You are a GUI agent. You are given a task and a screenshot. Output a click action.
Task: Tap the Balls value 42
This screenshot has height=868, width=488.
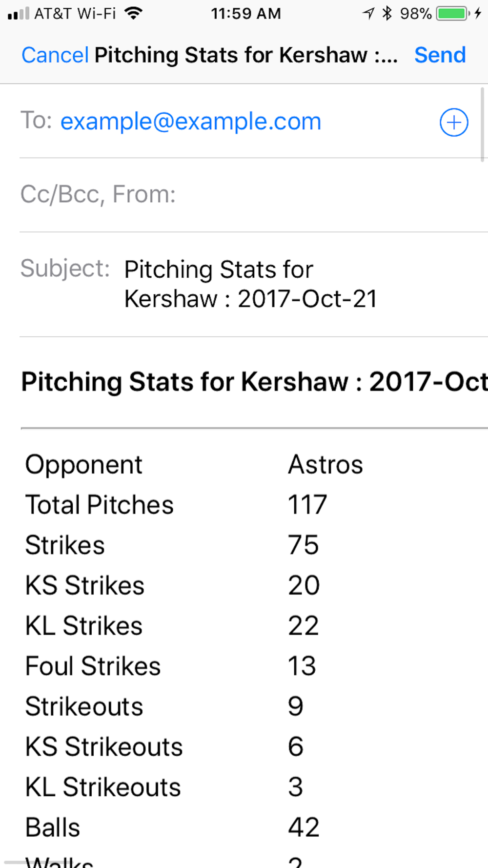pos(304,827)
